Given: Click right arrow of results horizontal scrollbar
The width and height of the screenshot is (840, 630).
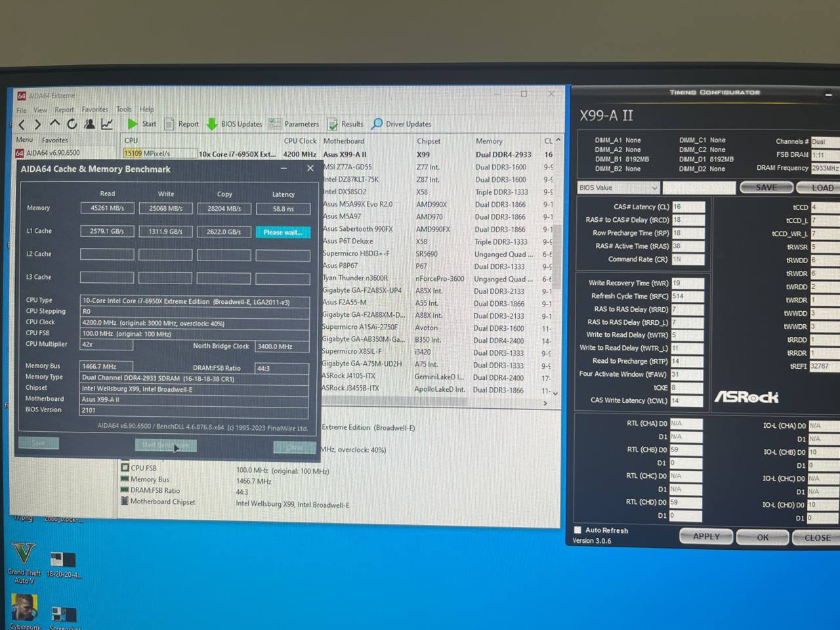Looking at the screenshot, I should [545, 403].
